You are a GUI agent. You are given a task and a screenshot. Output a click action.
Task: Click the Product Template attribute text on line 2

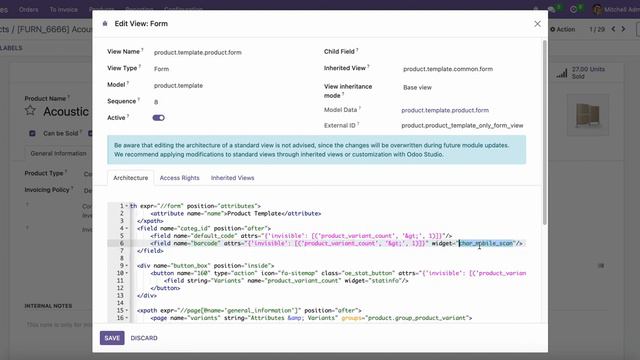click(x=254, y=213)
